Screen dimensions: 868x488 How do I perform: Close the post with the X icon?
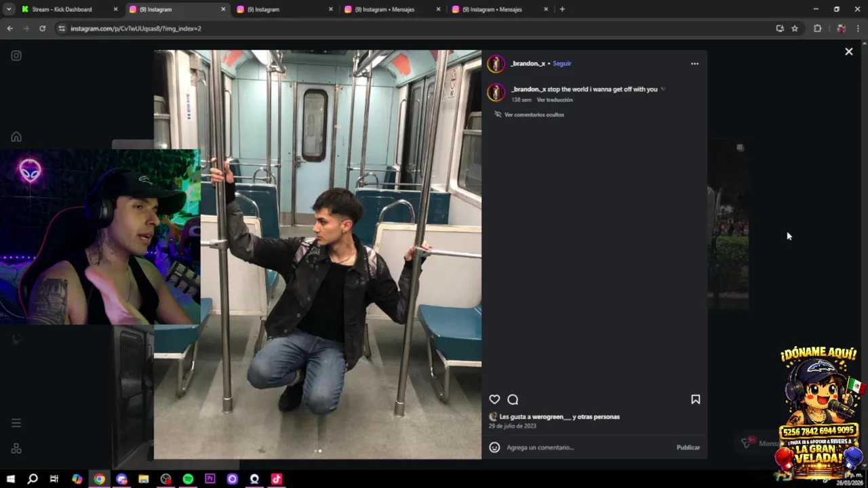pyautogui.click(x=848, y=52)
